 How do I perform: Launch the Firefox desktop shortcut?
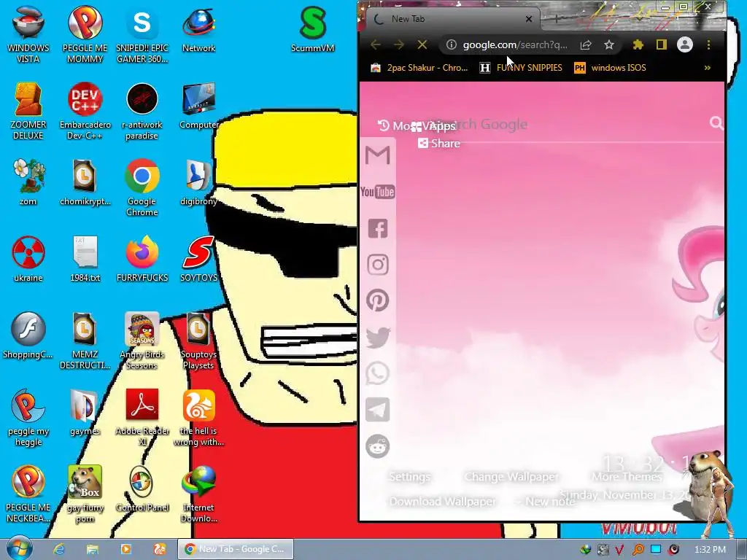(x=142, y=259)
